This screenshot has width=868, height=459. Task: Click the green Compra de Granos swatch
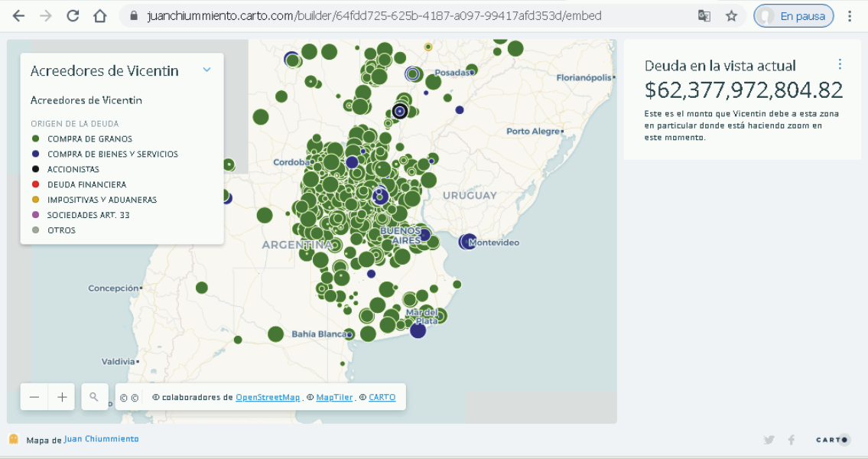[x=36, y=138]
